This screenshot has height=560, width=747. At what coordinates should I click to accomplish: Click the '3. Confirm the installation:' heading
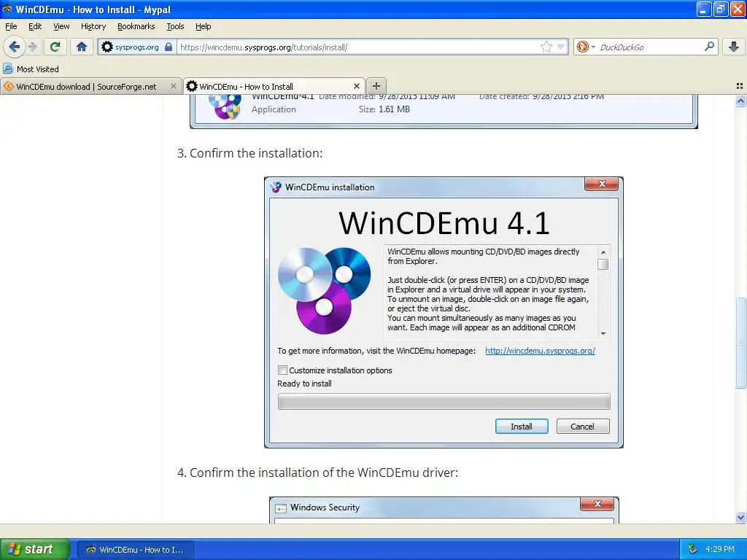[249, 153]
